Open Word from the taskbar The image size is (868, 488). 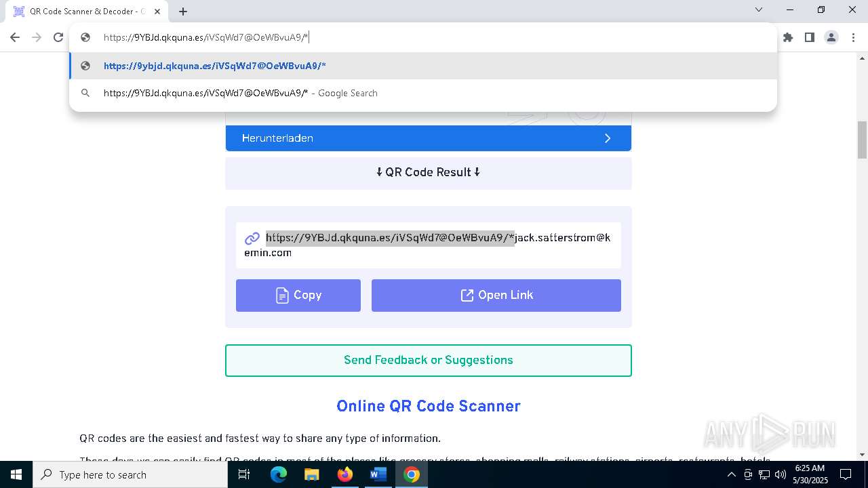pos(378,474)
